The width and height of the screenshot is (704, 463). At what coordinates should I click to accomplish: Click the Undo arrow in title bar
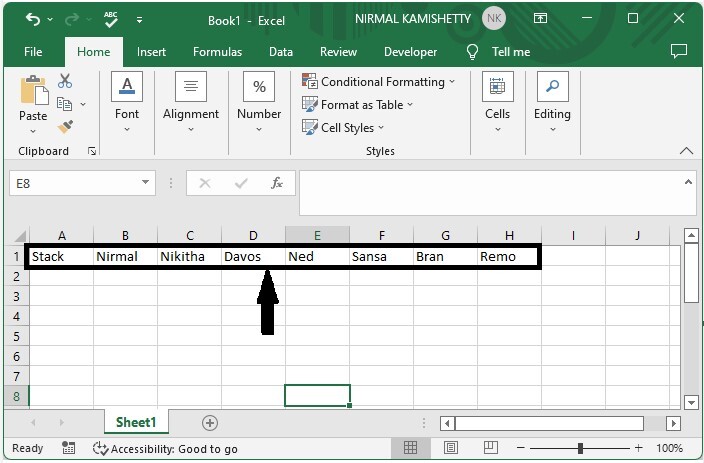pyautogui.click(x=33, y=19)
